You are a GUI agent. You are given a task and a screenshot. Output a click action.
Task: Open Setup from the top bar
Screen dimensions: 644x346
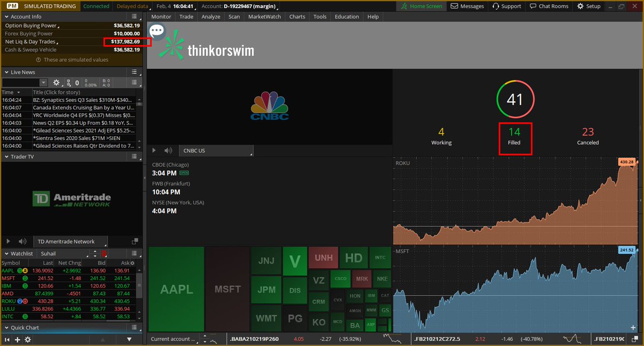(588, 6)
